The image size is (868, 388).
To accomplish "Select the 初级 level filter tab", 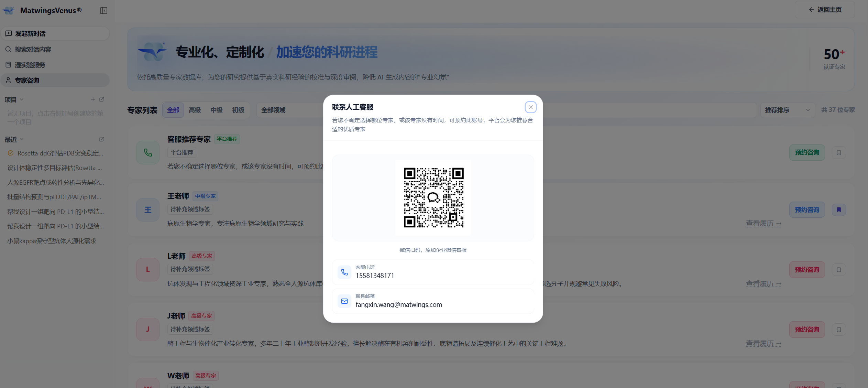I will tap(238, 110).
